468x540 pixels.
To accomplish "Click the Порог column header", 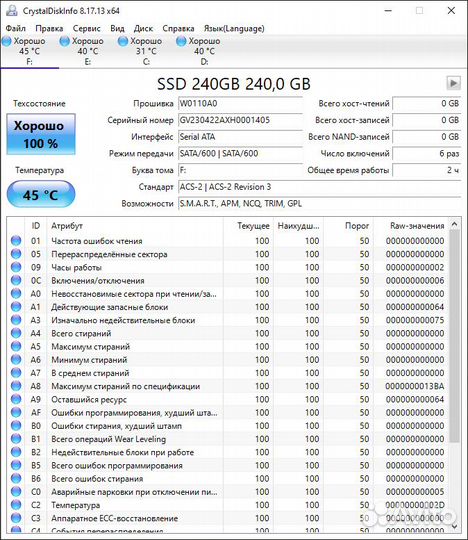I will [x=348, y=226].
